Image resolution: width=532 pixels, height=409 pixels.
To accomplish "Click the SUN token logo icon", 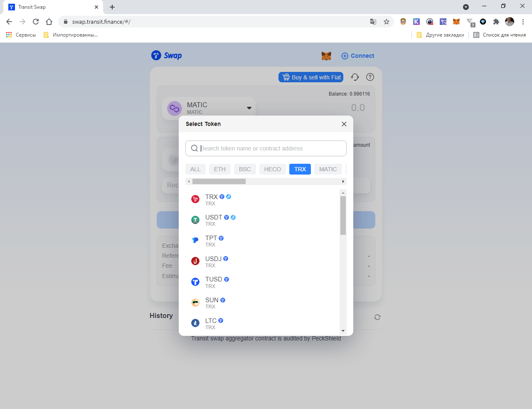I will [x=195, y=303].
